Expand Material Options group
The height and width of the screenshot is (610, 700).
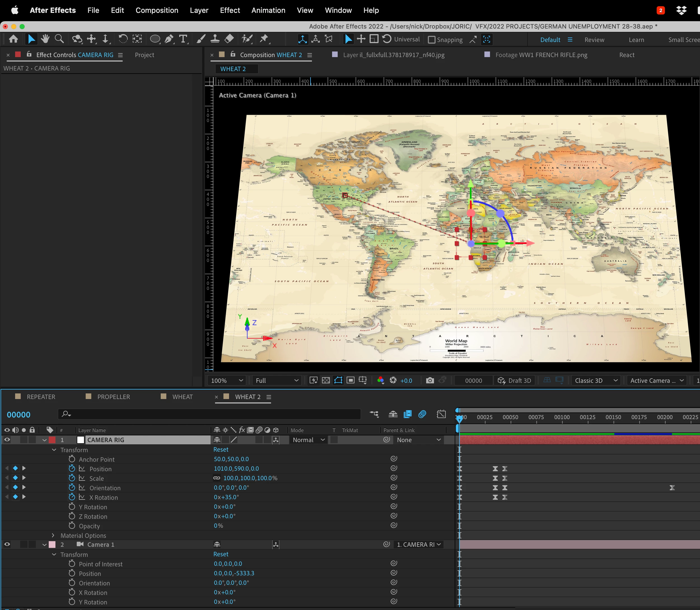[53, 536]
